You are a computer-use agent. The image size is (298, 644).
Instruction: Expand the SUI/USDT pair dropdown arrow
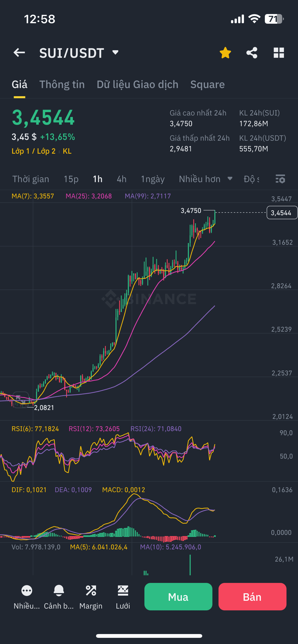pos(116,52)
